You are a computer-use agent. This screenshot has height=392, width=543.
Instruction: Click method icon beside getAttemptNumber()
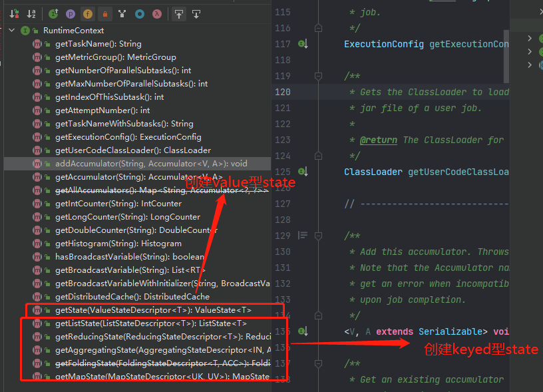click(x=37, y=110)
